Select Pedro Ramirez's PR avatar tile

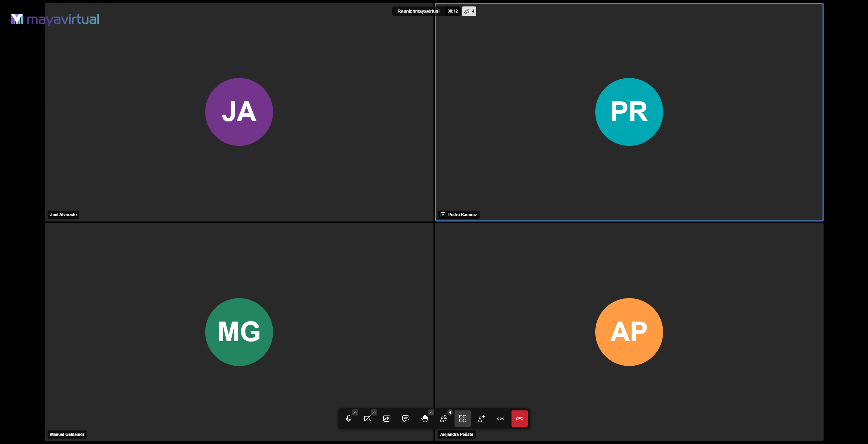[629, 112]
